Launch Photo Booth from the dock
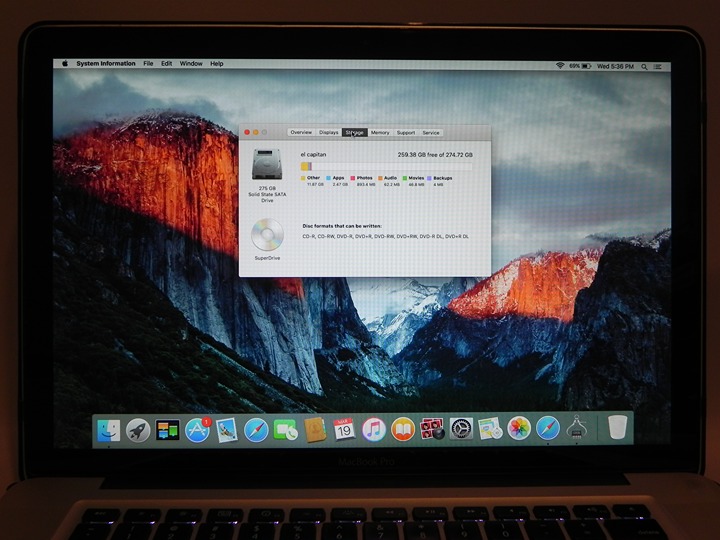 coord(432,429)
